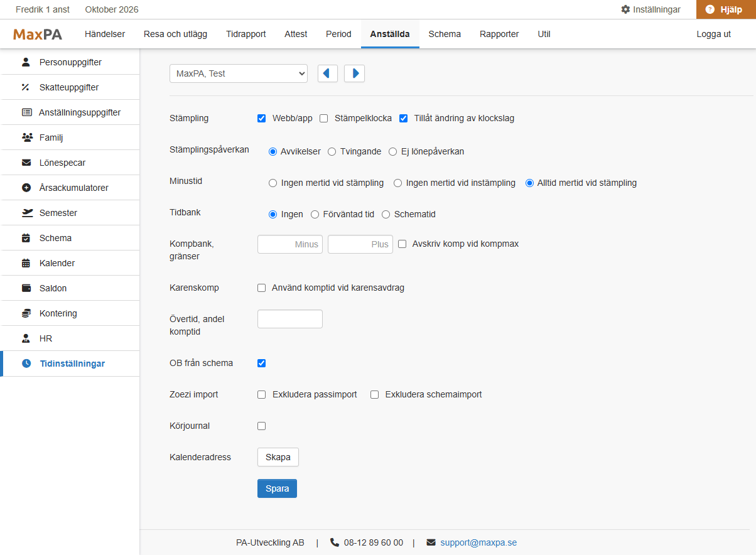
Task: Uncheck the Webb/app stamping checkbox
Action: pyautogui.click(x=262, y=118)
